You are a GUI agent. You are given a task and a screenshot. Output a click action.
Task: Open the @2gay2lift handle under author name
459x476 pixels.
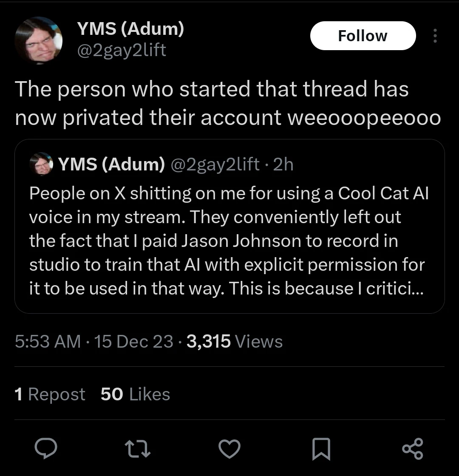[121, 51]
